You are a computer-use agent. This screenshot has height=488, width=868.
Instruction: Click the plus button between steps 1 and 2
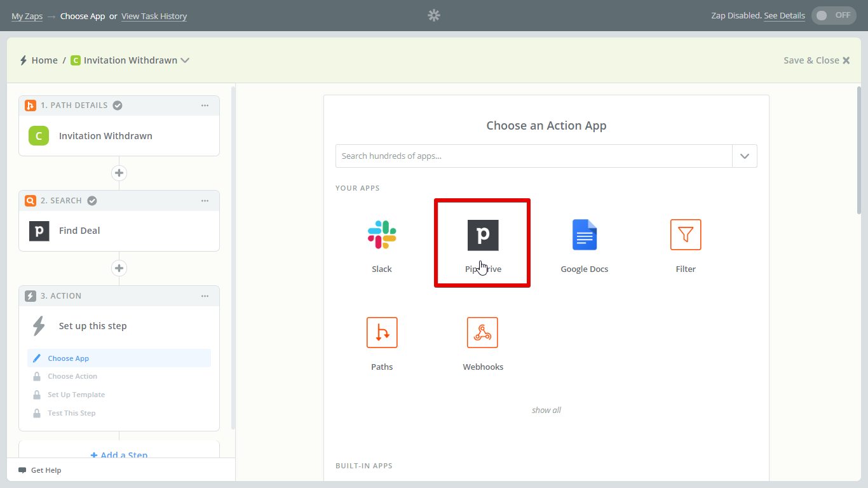[x=119, y=173]
